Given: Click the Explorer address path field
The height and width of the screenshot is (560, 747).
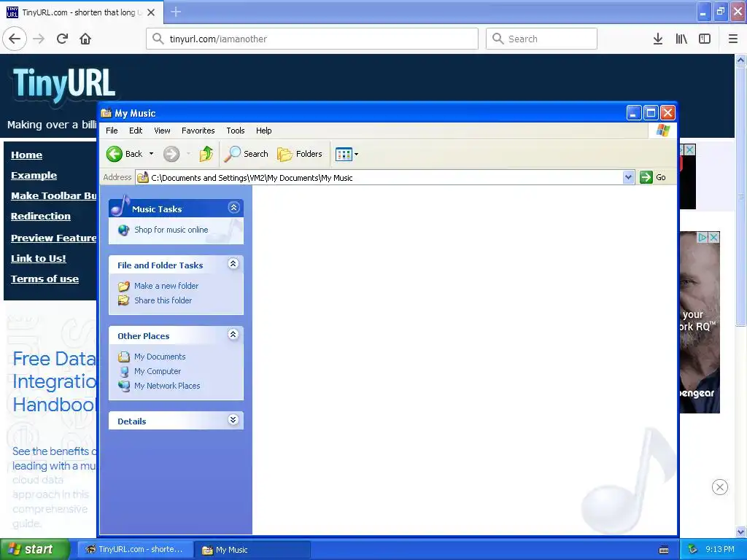Looking at the screenshot, I should pyautogui.click(x=379, y=178).
